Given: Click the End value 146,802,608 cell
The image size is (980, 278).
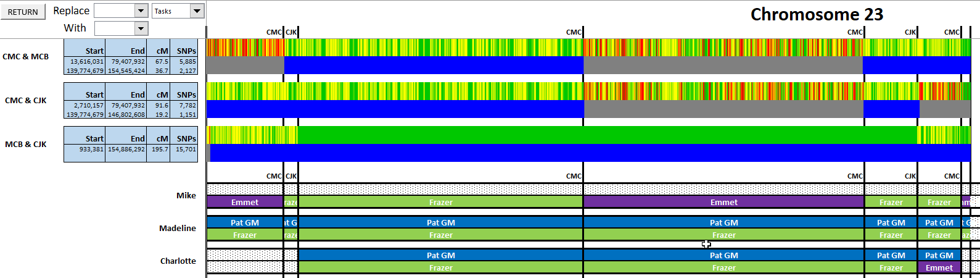Looking at the screenshot, I should click(x=126, y=115).
